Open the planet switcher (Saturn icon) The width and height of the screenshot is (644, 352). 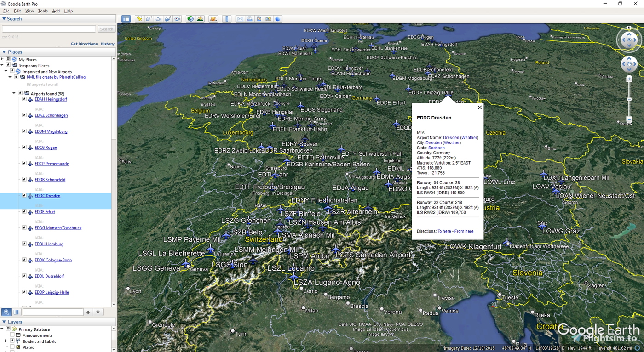(213, 19)
